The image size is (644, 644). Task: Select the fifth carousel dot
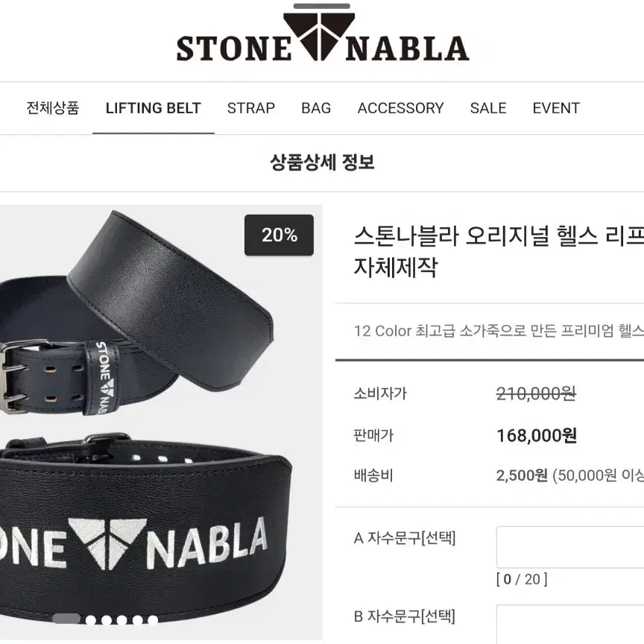point(138,619)
